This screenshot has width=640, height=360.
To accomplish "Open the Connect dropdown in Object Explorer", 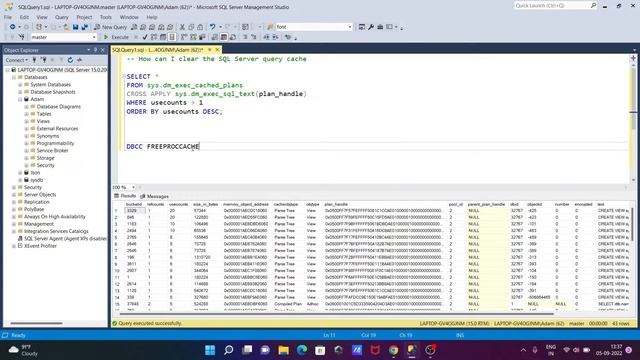I will coord(16,60).
